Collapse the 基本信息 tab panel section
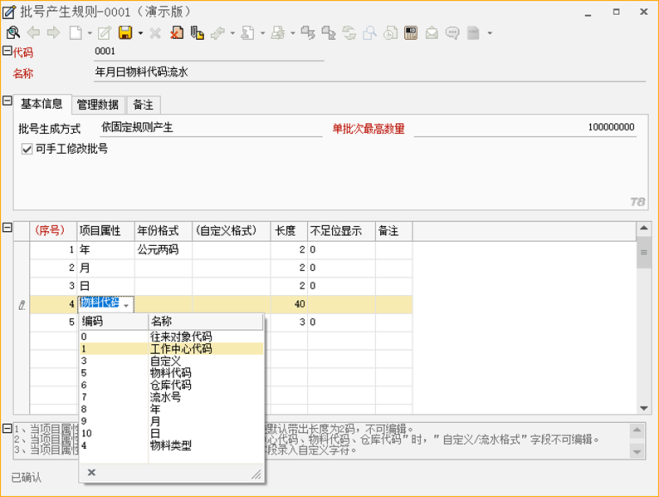659x497 pixels. (7, 102)
